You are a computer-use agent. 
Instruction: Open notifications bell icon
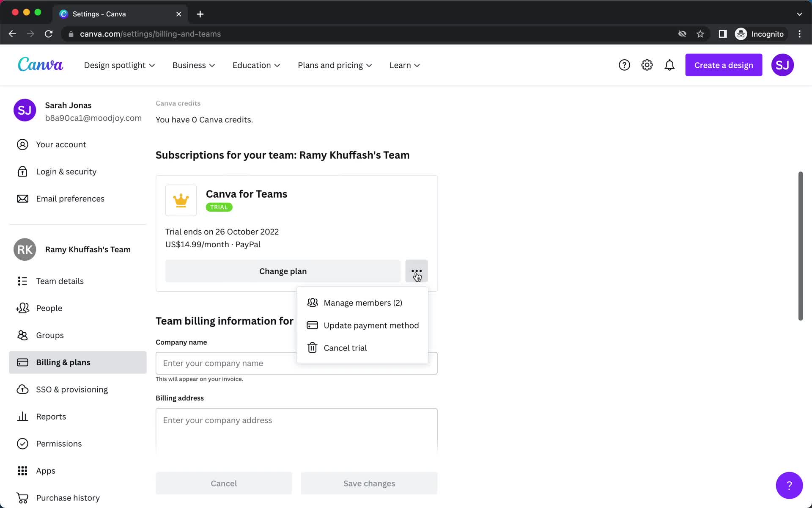pos(669,65)
